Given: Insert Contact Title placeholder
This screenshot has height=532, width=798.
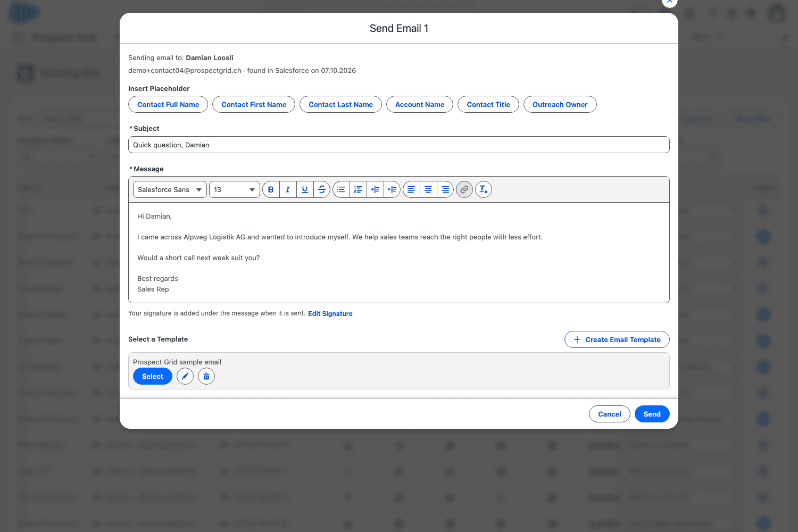Looking at the screenshot, I should coord(488,104).
